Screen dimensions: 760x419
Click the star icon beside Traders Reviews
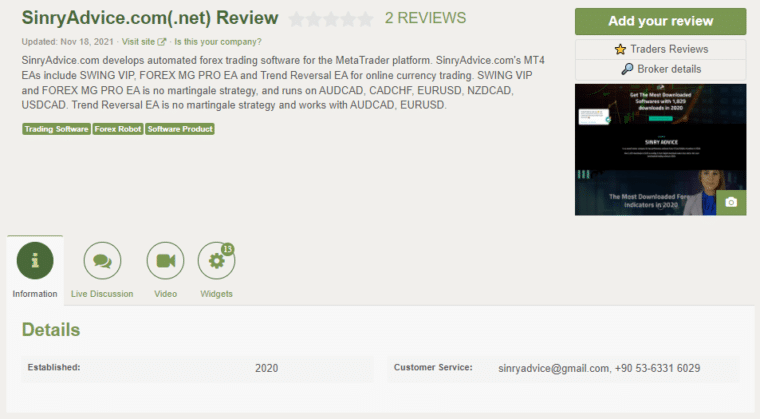620,49
